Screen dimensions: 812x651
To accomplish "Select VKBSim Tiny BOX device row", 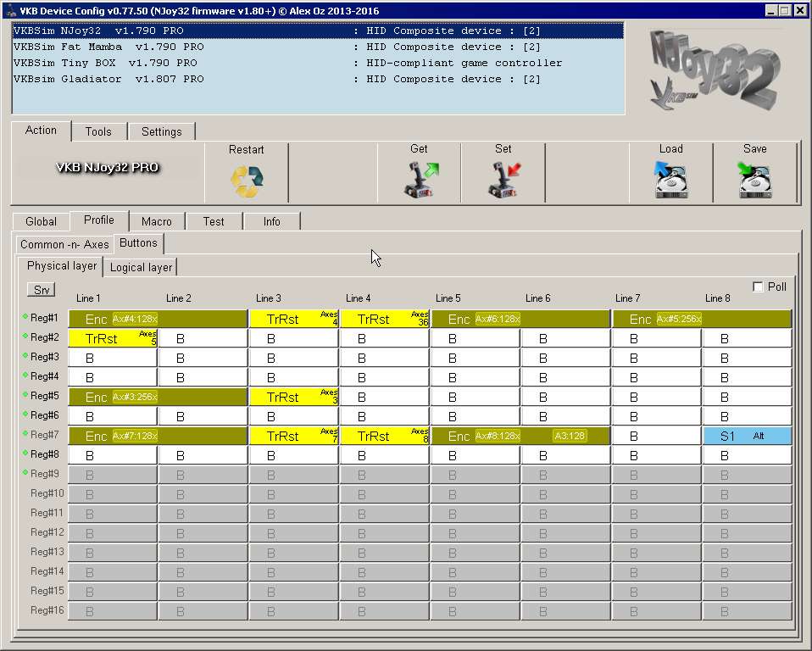I will point(318,63).
